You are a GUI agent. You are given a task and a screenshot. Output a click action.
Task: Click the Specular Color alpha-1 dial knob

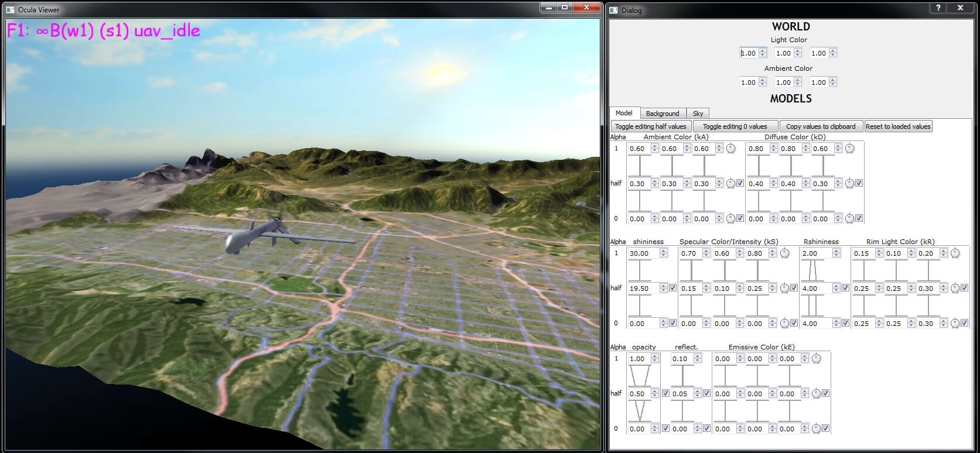tap(784, 253)
